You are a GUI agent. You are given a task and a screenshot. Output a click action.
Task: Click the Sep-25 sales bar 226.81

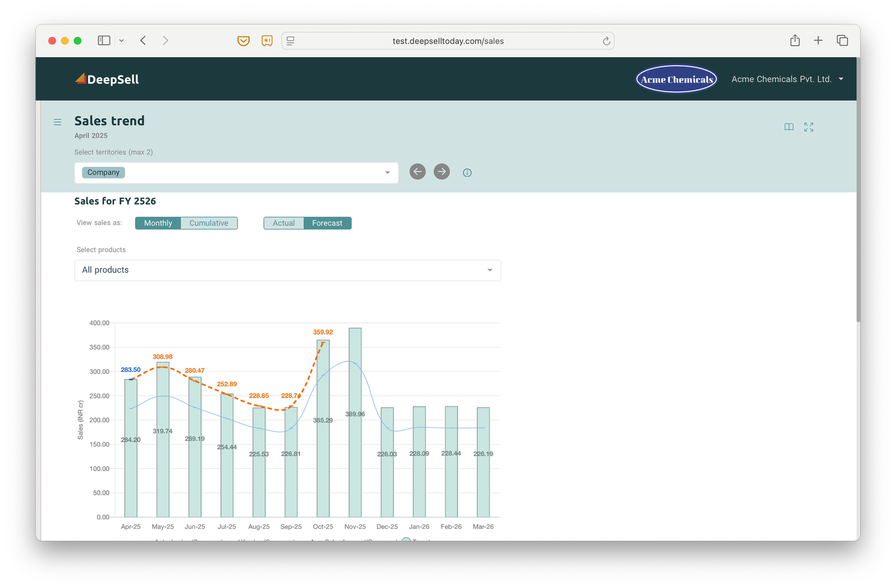(291, 462)
